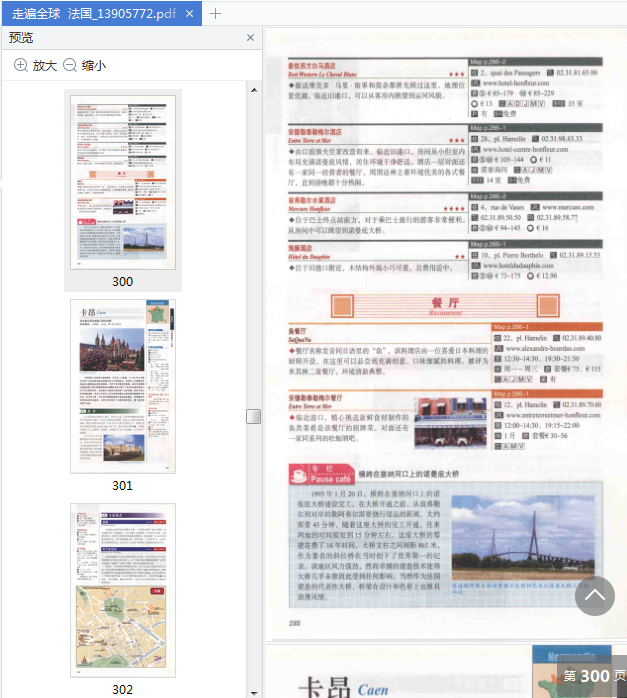Screen dimensions: 627x698
Task: Click the www.mercure.com address
Action: point(568,207)
